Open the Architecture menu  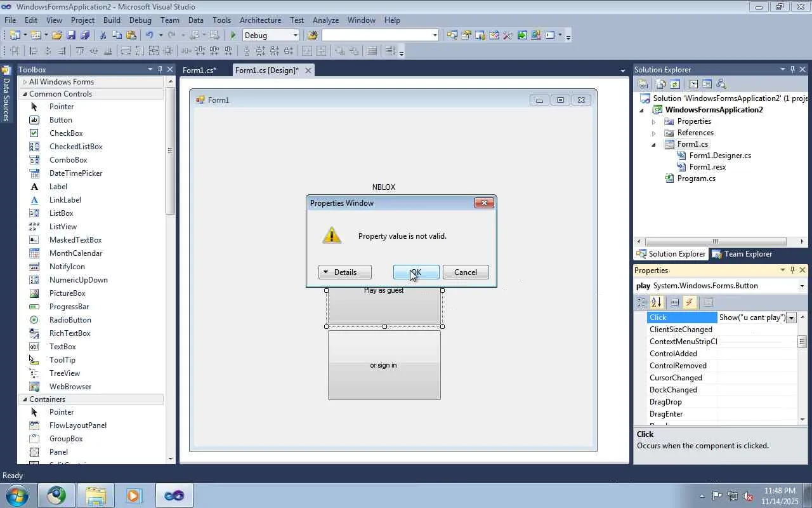pos(260,20)
